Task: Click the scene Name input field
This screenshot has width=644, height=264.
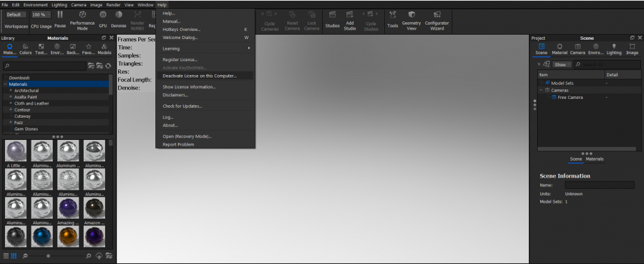Action: 599,185
